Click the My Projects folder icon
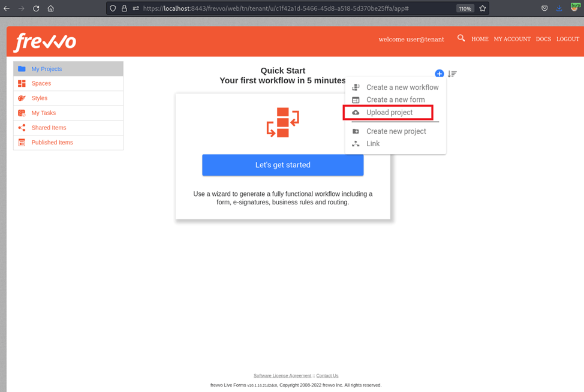 point(23,68)
